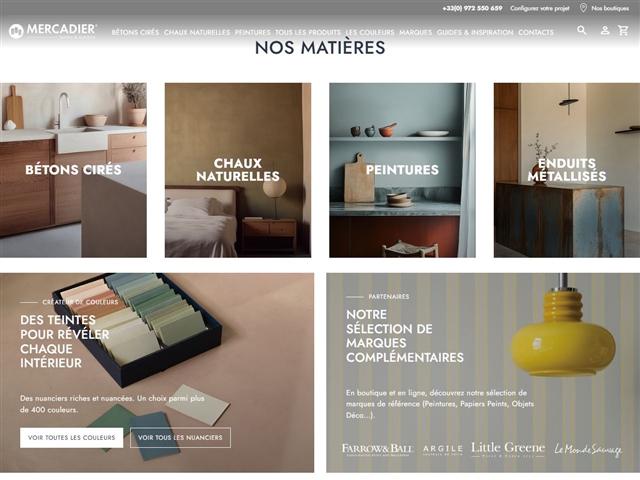Expand the Guides & Inspiration menu

click(475, 32)
